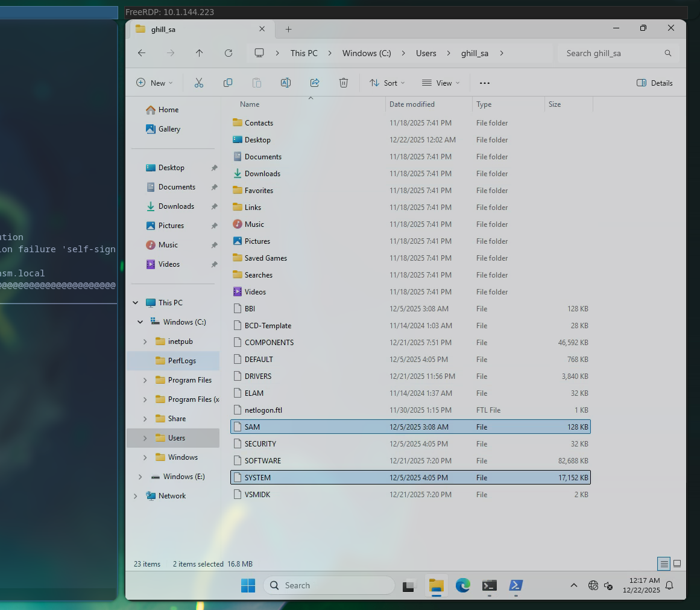The image size is (700, 610).
Task: Click the Delete trash can icon
Action: (x=344, y=83)
